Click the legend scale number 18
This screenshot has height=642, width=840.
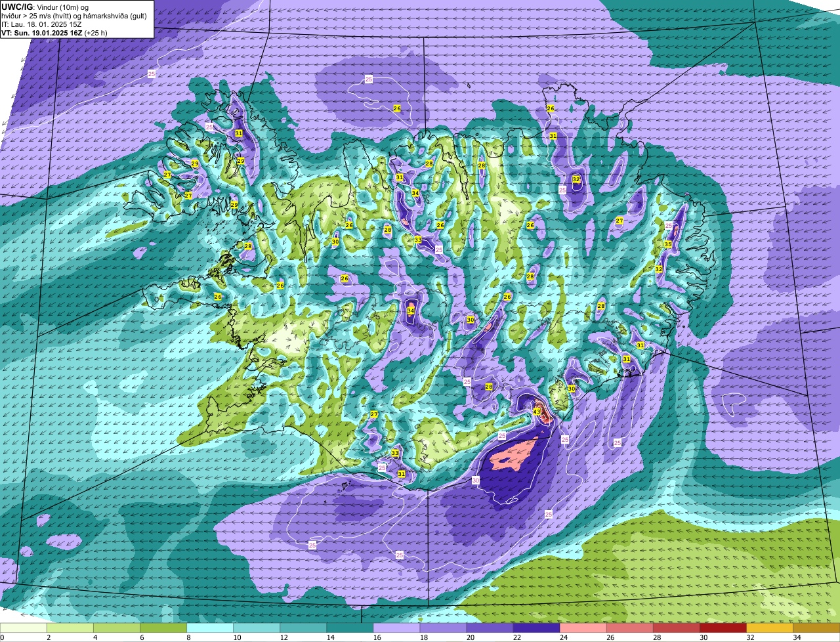point(423,637)
